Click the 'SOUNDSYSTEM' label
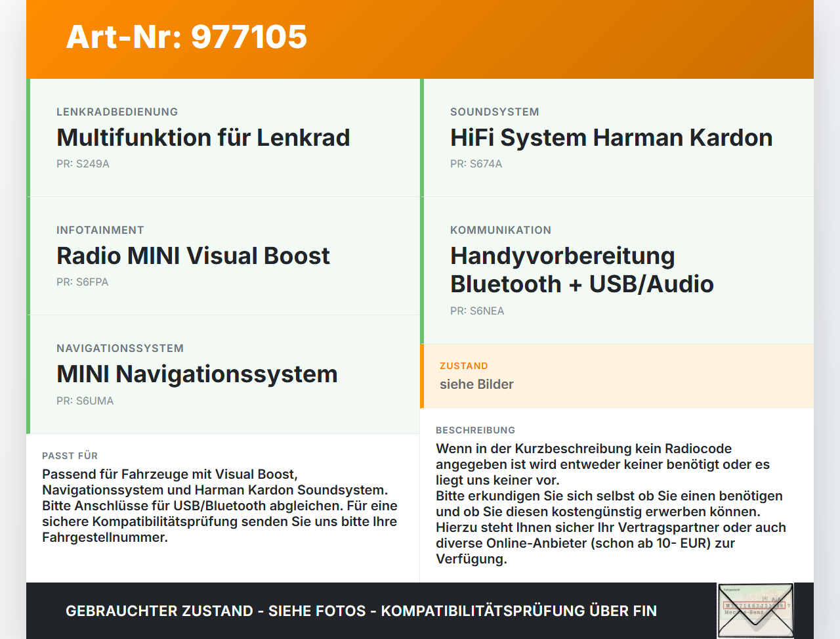 pos(495,112)
